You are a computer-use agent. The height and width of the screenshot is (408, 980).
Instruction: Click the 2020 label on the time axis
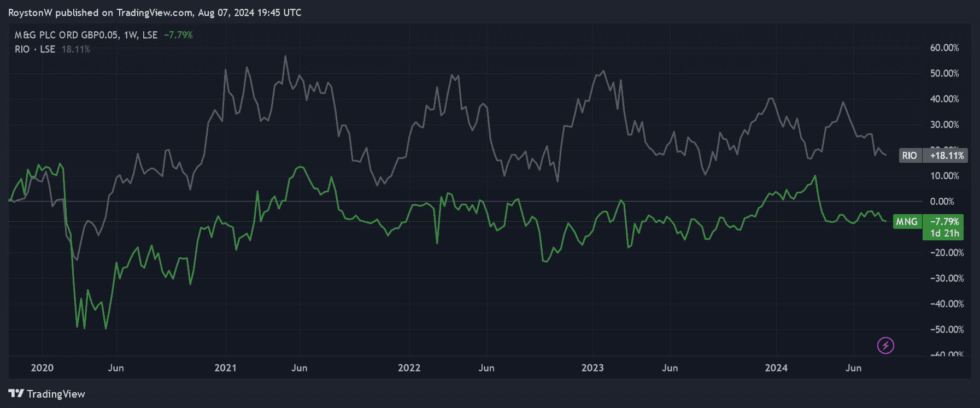42,368
